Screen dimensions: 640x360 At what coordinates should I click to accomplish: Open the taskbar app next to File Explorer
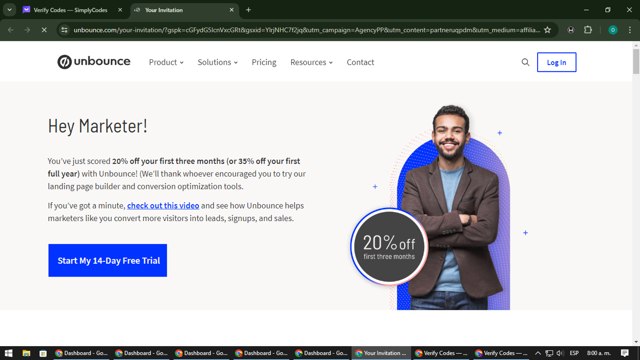click(x=42, y=353)
